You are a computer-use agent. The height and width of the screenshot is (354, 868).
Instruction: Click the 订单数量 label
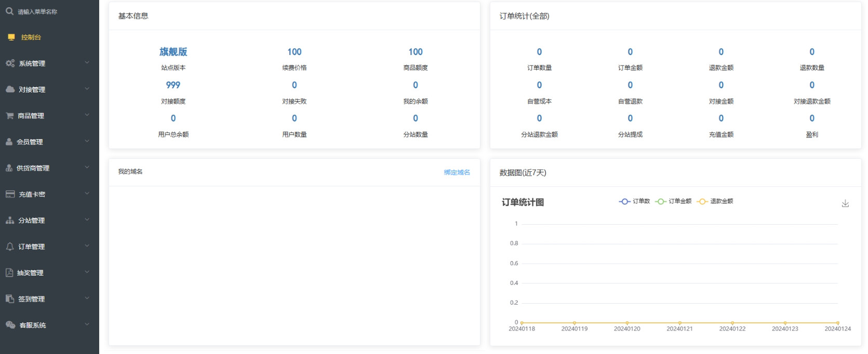(539, 68)
